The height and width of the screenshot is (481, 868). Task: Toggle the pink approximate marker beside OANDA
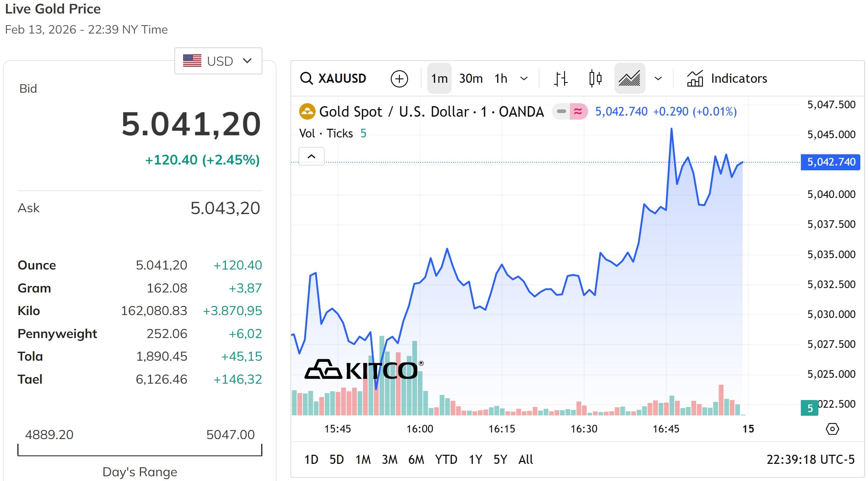point(578,112)
